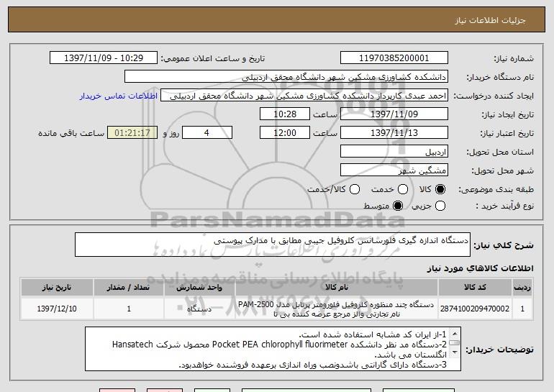Click the PAM-2500 item name cell

pyautogui.click(x=337, y=309)
